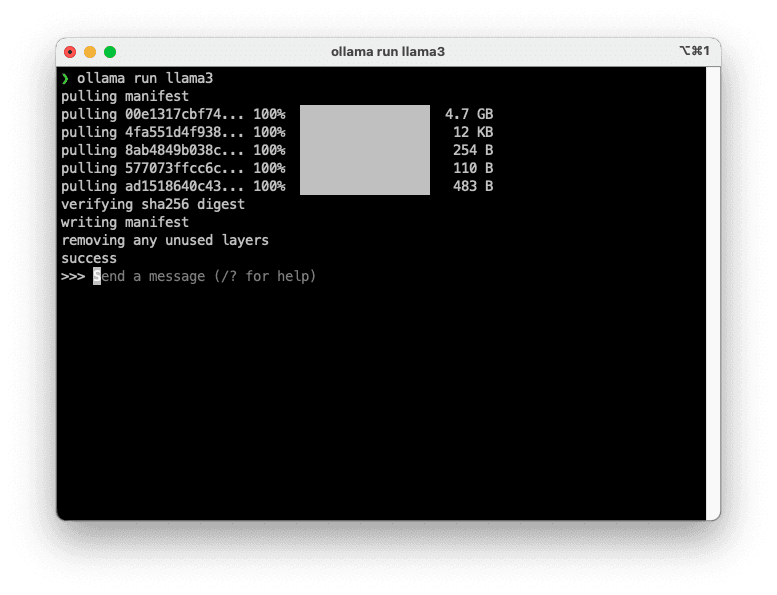
Task: Click the '254 B' size value
Action: click(473, 150)
